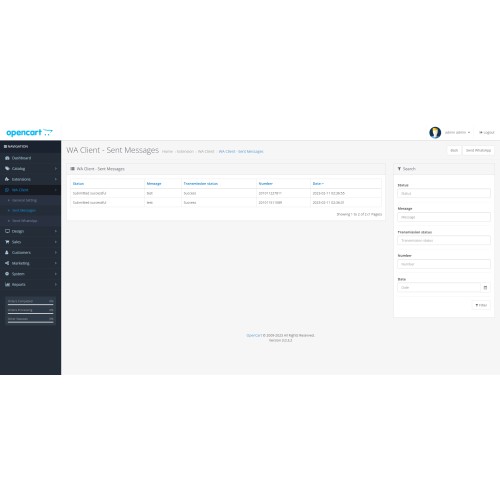
Task: Sort table by Message column
Action: point(154,184)
